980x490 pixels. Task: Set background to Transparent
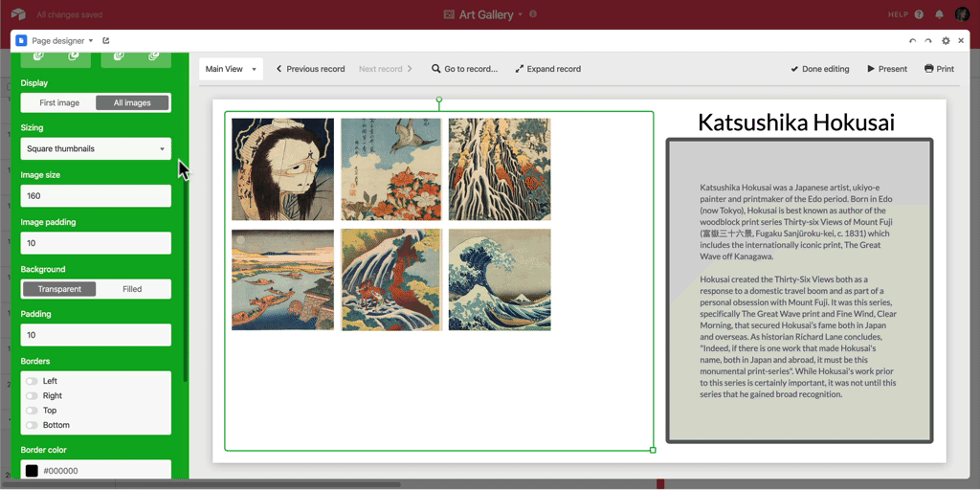[x=59, y=289]
